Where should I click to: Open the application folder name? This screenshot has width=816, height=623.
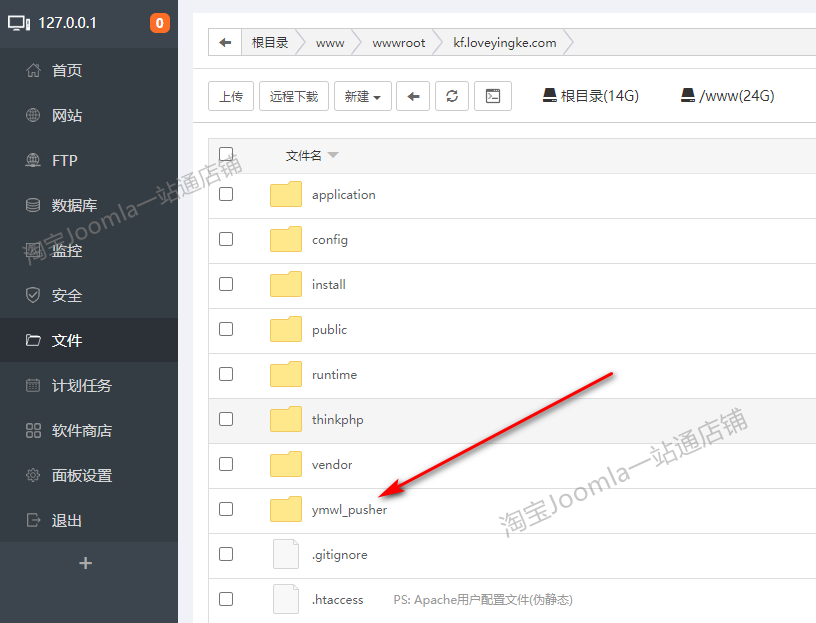pos(343,195)
